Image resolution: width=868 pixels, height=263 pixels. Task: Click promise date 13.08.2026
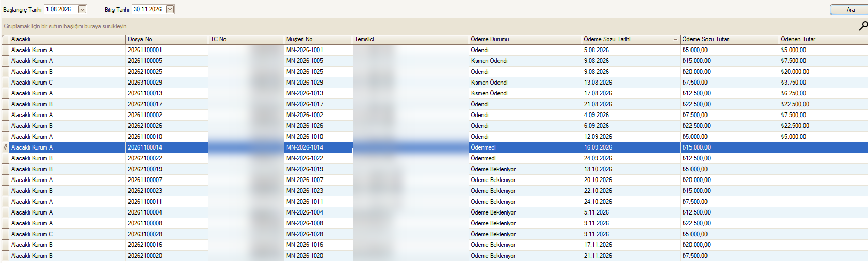[x=598, y=83]
